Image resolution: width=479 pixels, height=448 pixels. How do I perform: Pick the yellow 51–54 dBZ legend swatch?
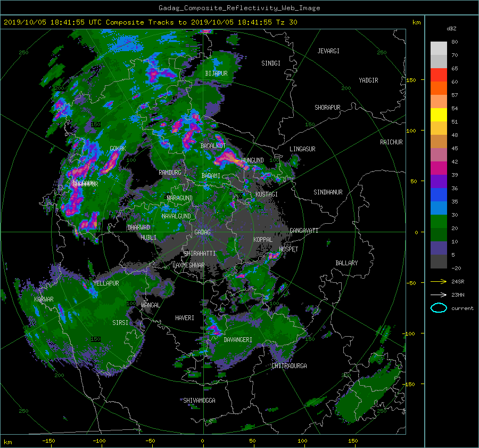pos(439,115)
